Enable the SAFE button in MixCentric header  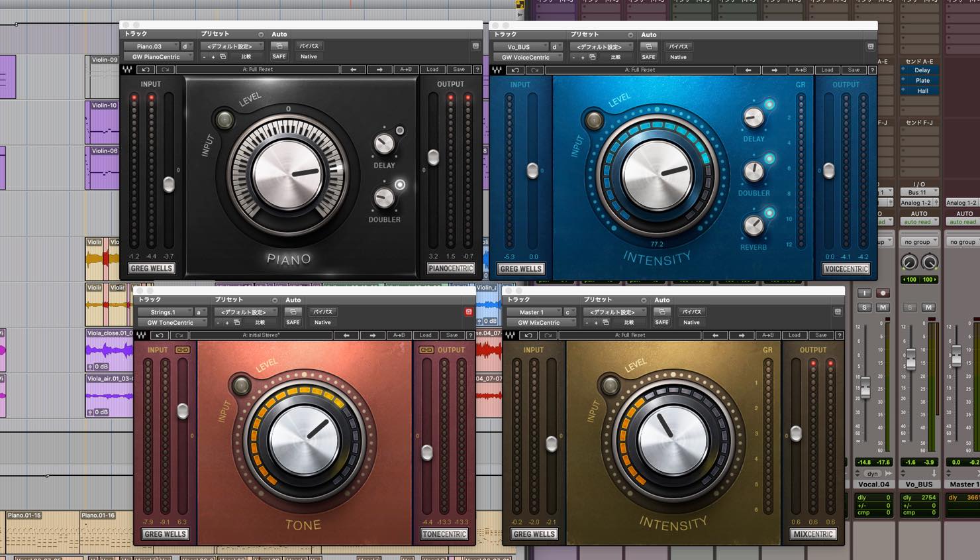[661, 323]
